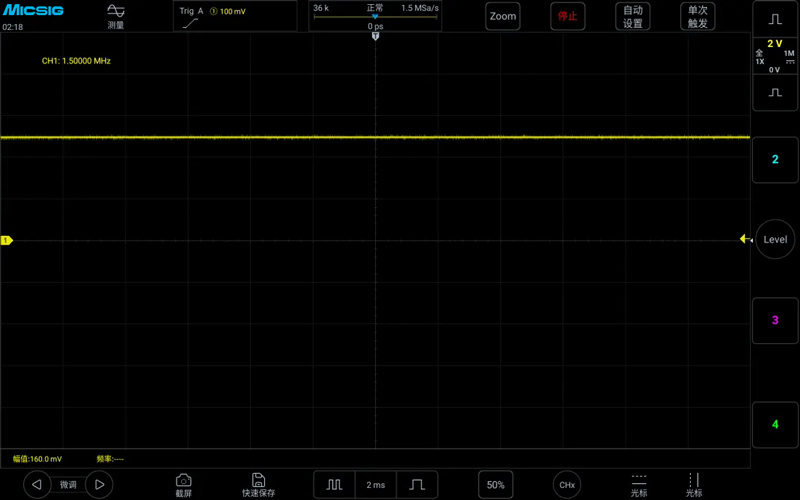Tap the Micsig logo
Image resolution: width=800 pixels, height=500 pixels.
pyautogui.click(x=33, y=10)
